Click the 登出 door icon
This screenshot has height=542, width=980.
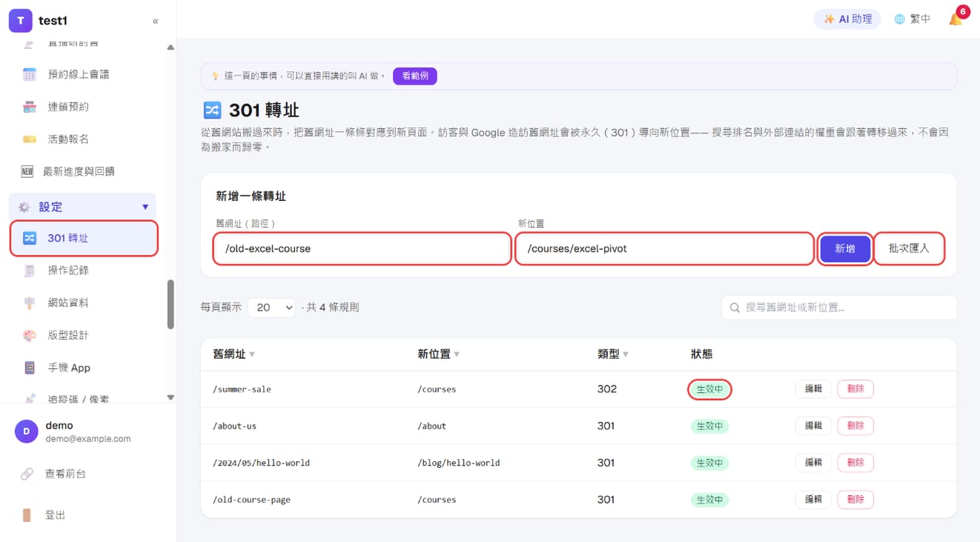pyautogui.click(x=27, y=515)
